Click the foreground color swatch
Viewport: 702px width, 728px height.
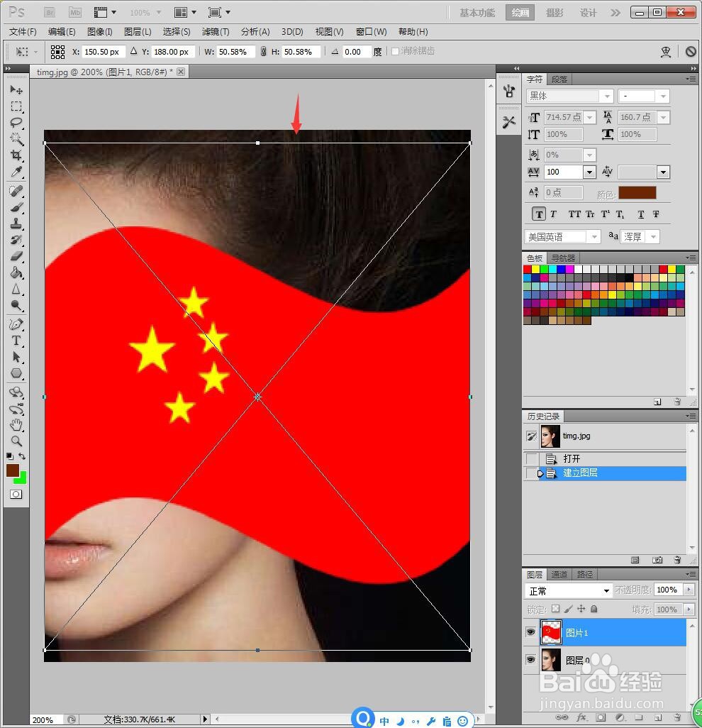(x=13, y=470)
